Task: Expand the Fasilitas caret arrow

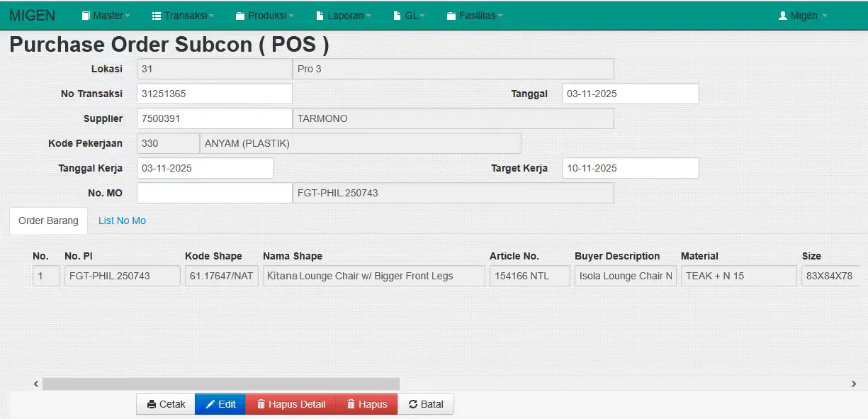Action: click(501, 16)
